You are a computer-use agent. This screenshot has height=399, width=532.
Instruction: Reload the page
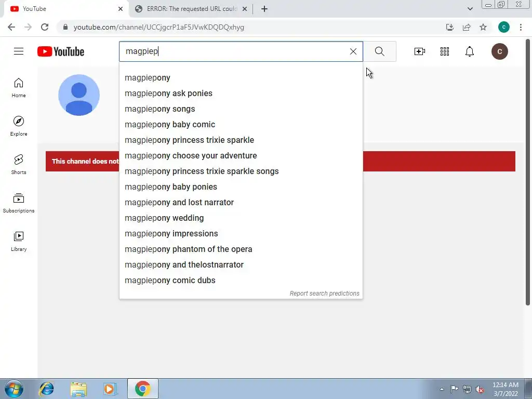coord(45,27)
